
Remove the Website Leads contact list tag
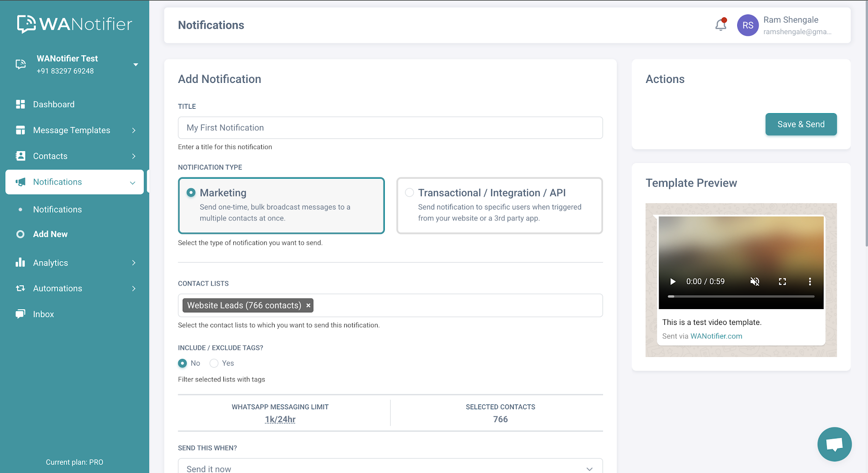click(x=308, y=305)
